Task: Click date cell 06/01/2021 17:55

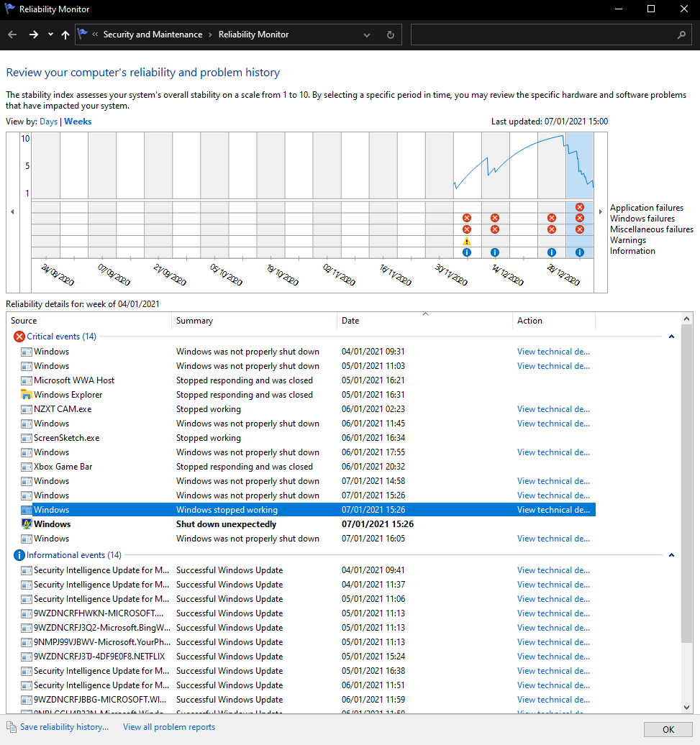Action: [x=373, y=452]
